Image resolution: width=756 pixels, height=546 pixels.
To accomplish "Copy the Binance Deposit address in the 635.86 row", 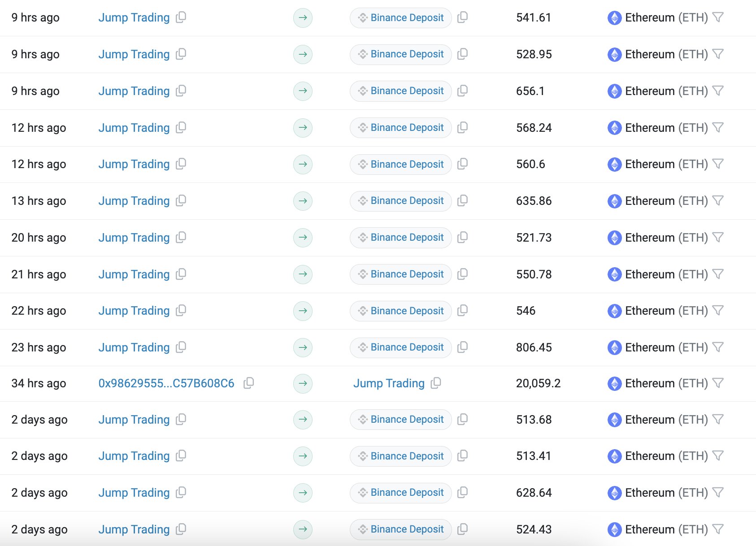I will coord(462,201).
